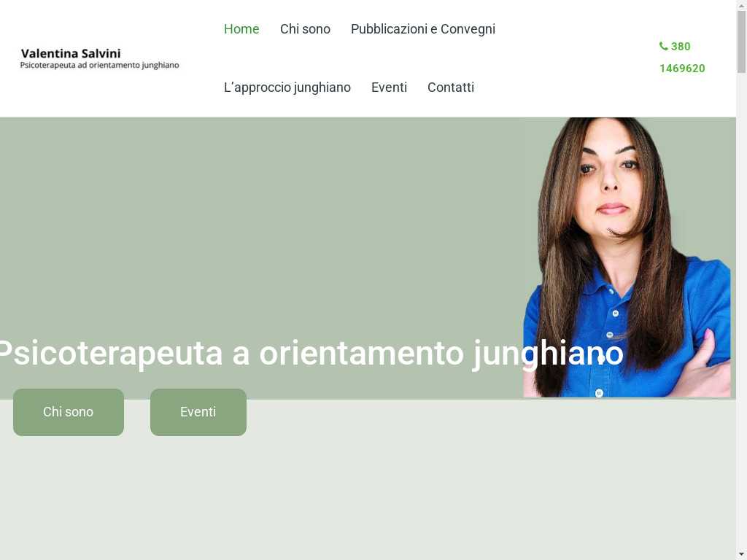Click the scrollbar down arrow
Viewport: 747px width, 560px height.
pyautogui.click(x=741, y=554)
